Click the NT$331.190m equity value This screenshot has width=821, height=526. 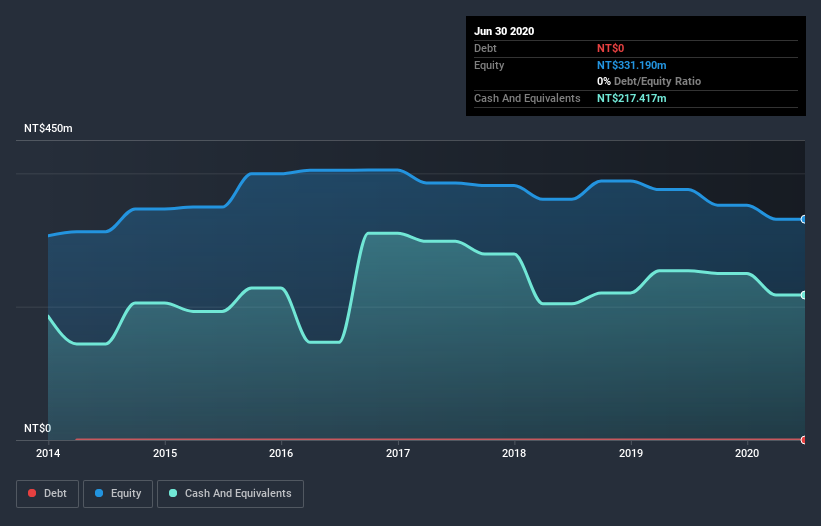click(x=631, y=65)
